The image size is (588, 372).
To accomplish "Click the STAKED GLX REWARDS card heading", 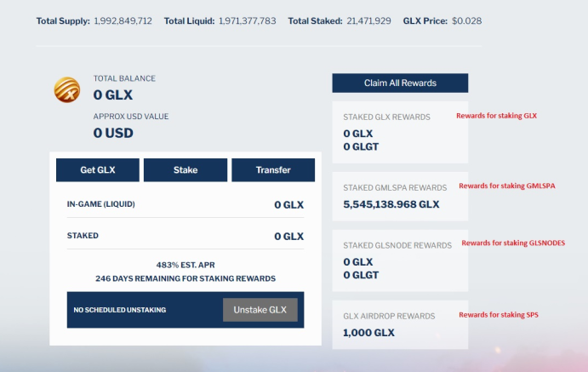I will coord(386,117).
